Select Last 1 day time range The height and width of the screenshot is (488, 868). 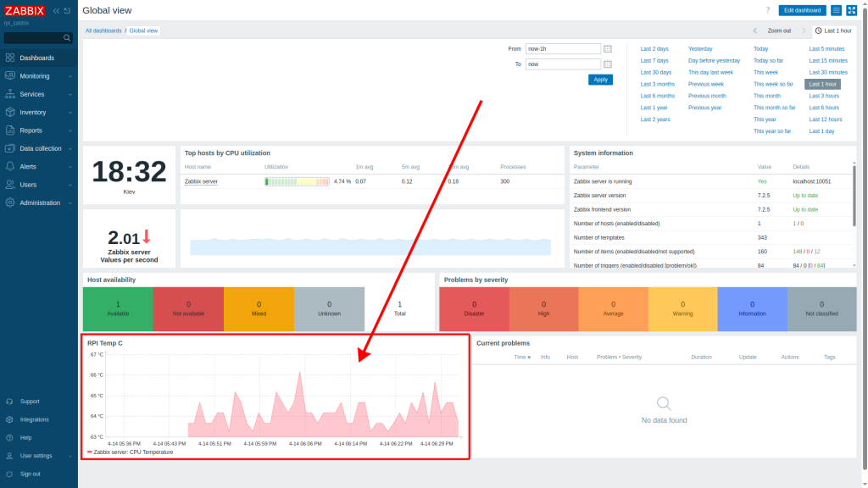point(821,131)
